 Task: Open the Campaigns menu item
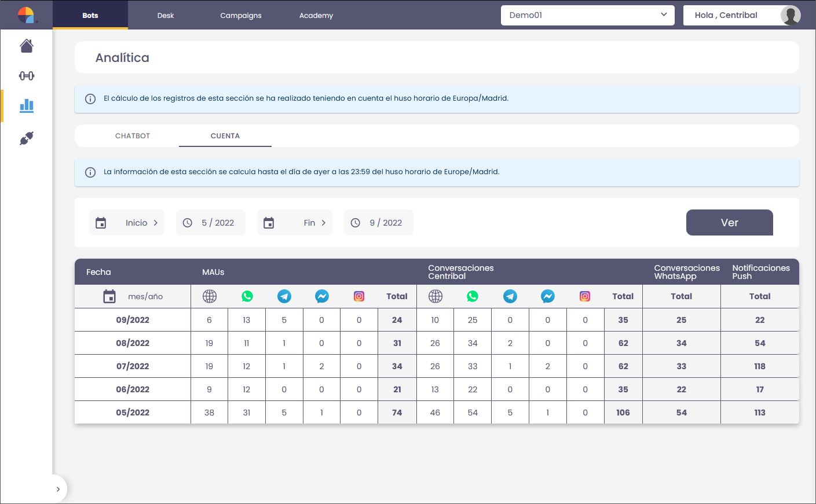(x=240, y=16)
